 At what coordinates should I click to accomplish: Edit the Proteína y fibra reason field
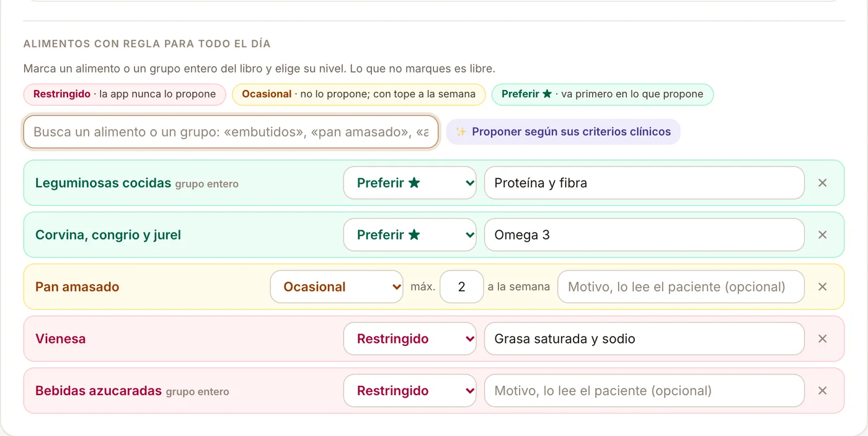[644, 183]
